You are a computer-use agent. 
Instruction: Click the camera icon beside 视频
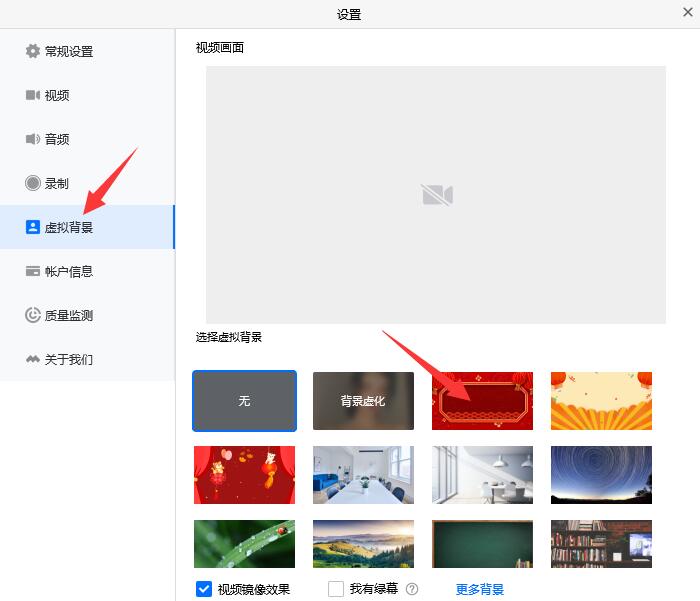click(x=33, y=95)
